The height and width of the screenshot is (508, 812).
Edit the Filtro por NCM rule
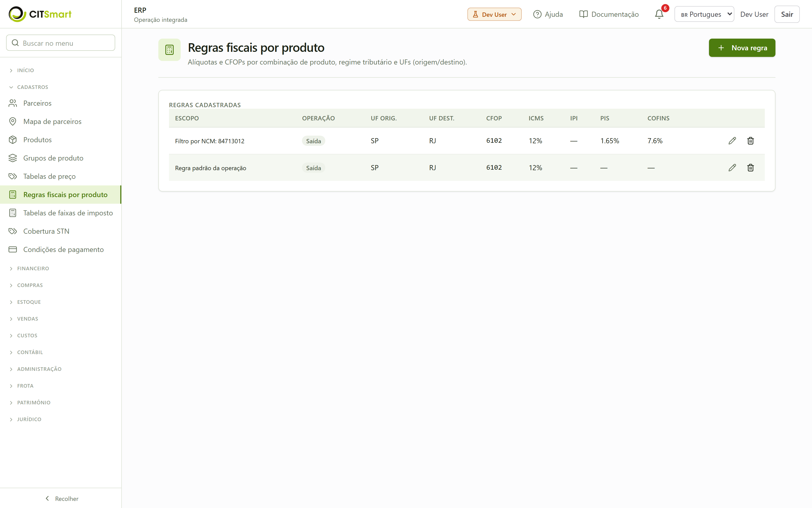(x=732, y=141)
